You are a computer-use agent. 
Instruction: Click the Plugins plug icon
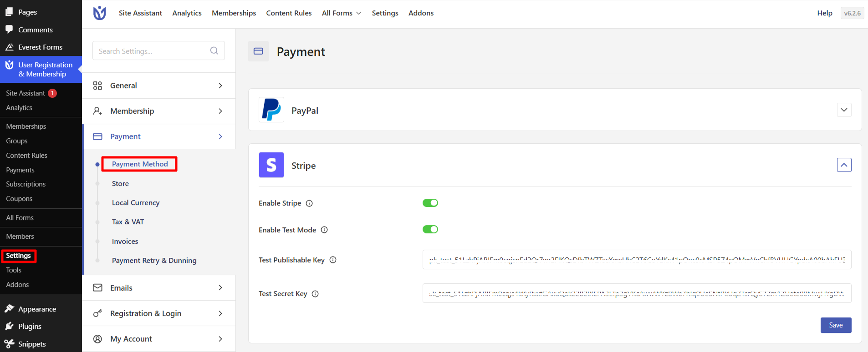[9, 326]
